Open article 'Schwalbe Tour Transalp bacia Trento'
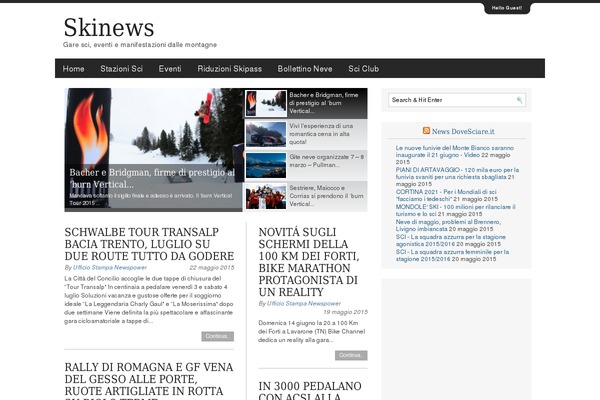 pyautogui.click(x=149, y=244)
